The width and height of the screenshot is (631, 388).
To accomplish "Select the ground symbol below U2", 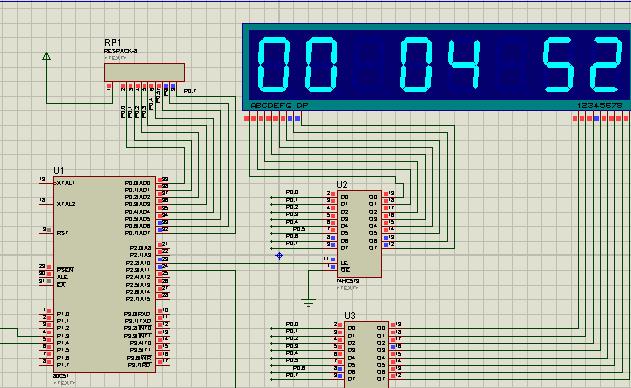I will [x=308, y=302].
